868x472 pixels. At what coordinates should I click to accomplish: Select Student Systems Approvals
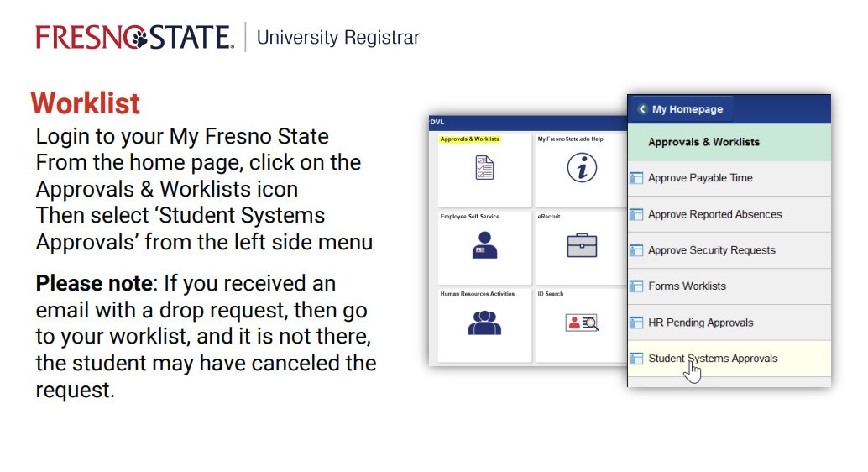(x=713, y=359)
